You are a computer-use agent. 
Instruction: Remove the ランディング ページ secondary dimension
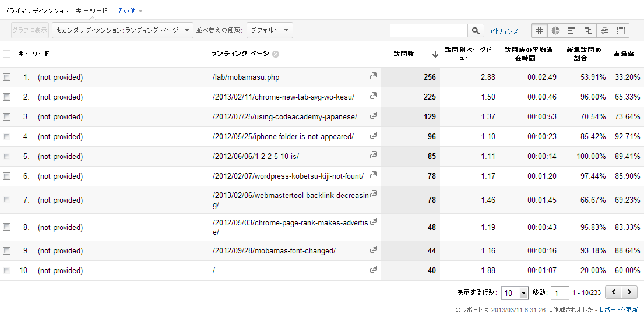click(x=276, y=54)
